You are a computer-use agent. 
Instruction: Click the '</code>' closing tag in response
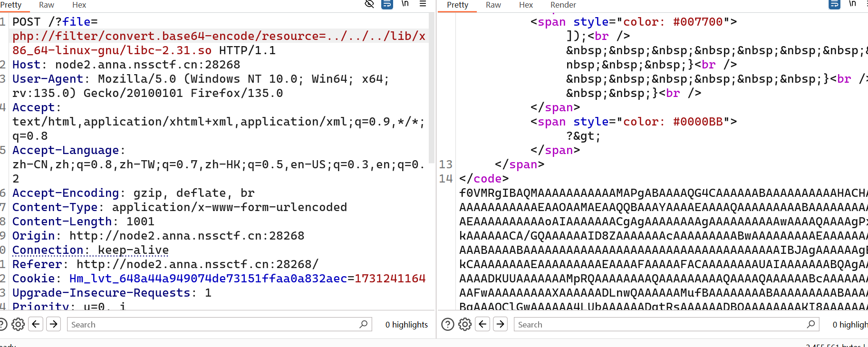(484, 179)
